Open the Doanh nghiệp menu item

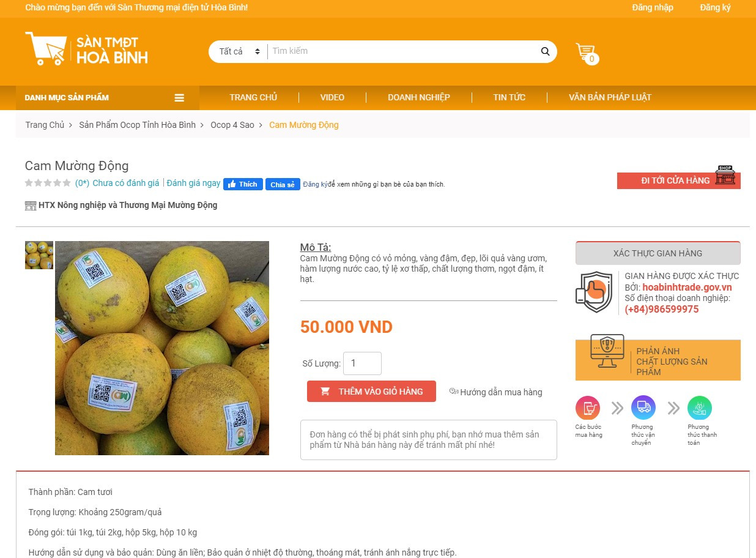(x=419, y=97)
